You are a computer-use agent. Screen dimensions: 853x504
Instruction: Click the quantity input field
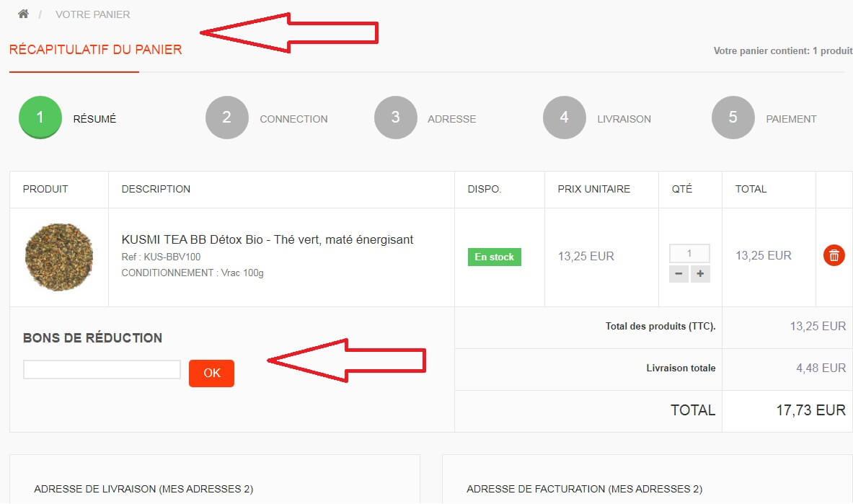[689, 253]
